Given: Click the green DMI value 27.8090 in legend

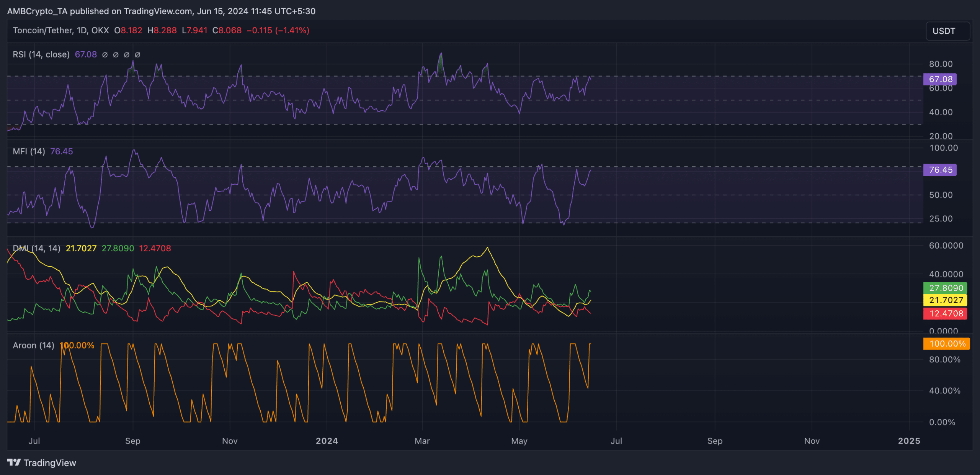Looking at the screenshot, I should [x=118, y=248].
